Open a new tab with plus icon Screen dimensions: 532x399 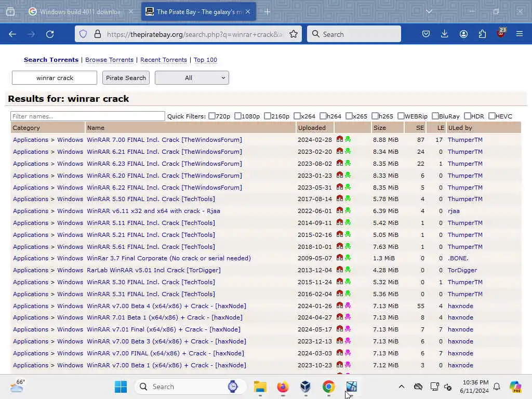(x=268, y=12)
